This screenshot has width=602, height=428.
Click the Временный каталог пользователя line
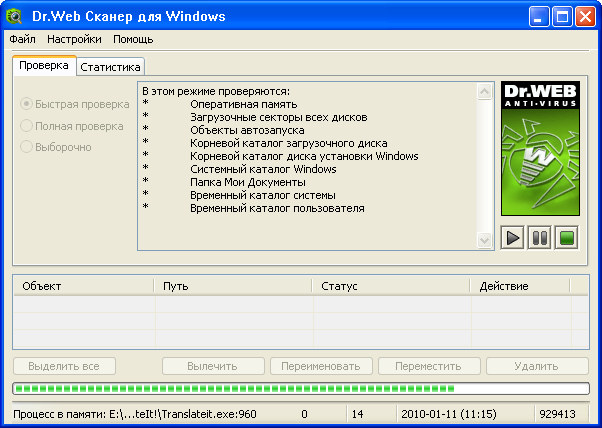click(277, 208)
